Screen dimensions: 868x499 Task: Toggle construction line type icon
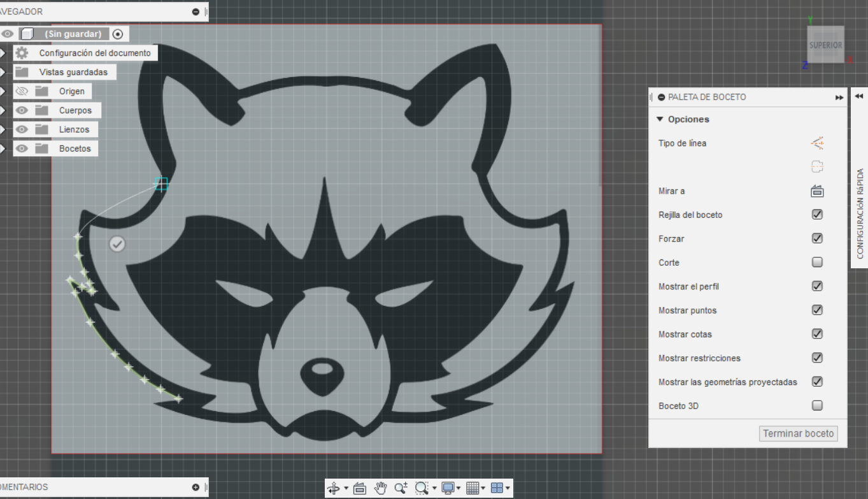pyautogui.click(x=818, y=143)
